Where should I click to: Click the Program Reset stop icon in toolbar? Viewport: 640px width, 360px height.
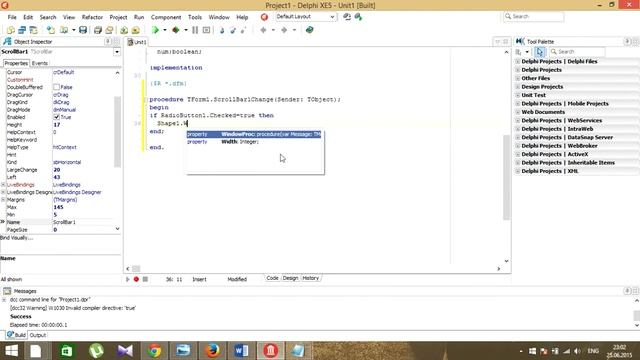tap(207, 30)
